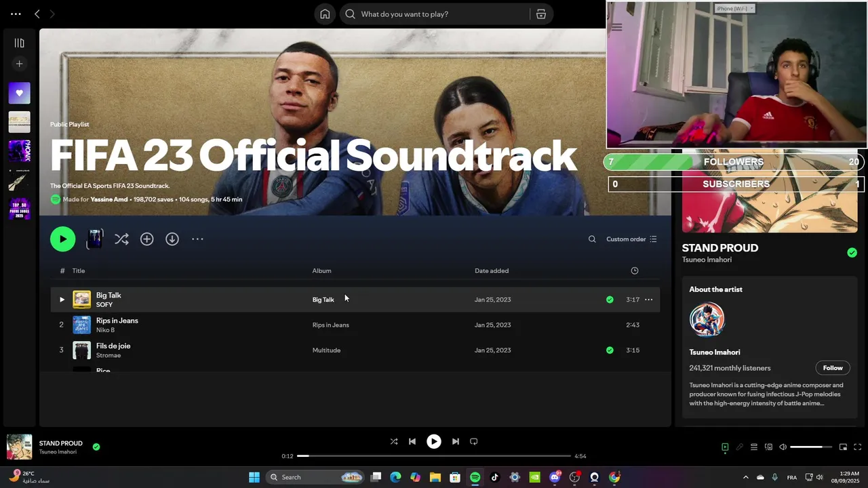Click Yassine Amd profile link

tap(109, 199)
